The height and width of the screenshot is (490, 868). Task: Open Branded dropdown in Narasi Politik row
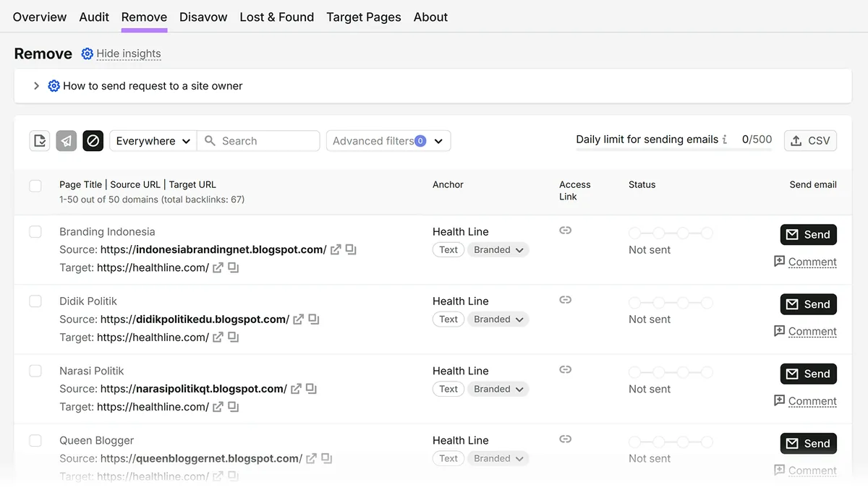(498, 389)
